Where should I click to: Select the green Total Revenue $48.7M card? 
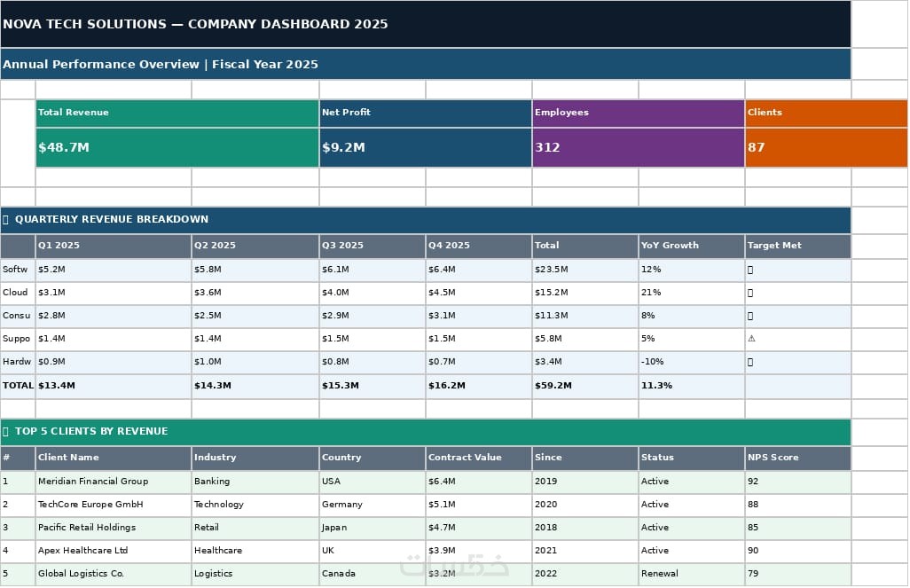[177, 134]
